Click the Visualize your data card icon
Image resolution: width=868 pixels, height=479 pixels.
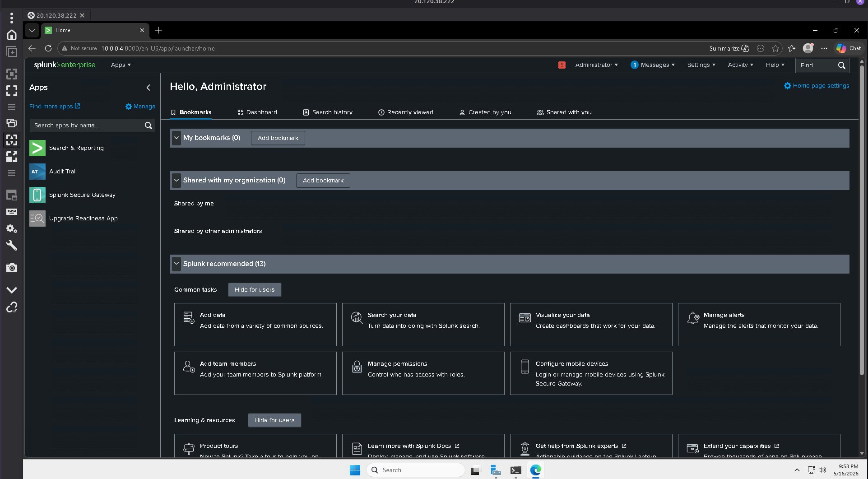pyautogui.click(x=525, y=318)
